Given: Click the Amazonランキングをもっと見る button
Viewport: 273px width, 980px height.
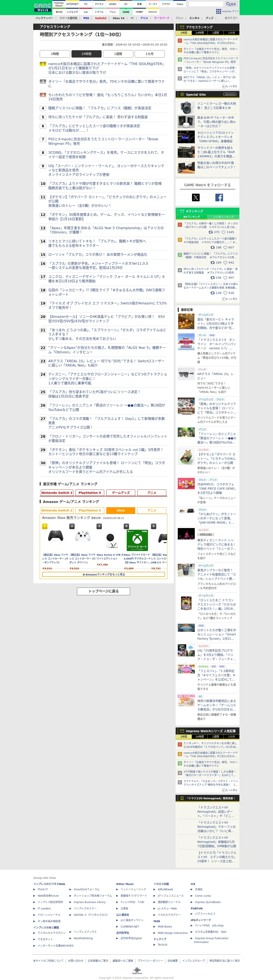Looking at the screenshot, I should point(104,574).
